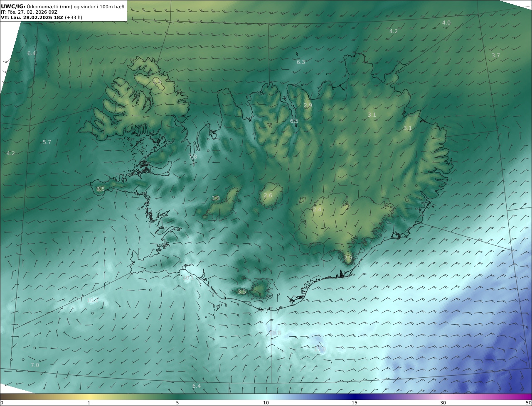Screen dimensions: 532x406
Task: Click the 2.9 value label on the southeast coast
Action: pyautogui.click(x=348, y=258)
